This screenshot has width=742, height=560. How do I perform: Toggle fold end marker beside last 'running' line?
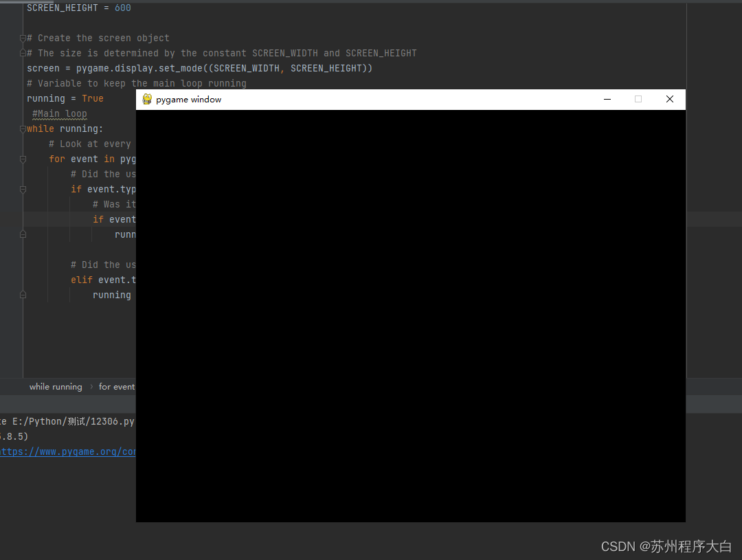click(x=23, y=295)
